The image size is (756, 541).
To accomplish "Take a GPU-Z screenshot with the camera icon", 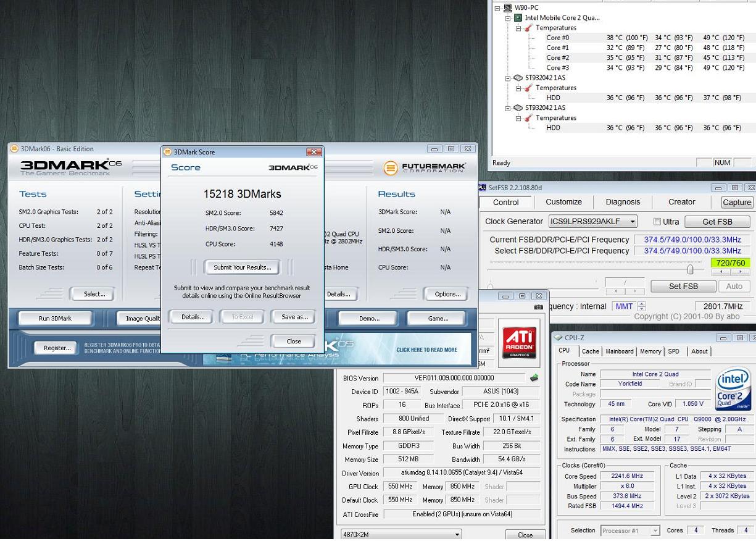I will coord(539,306).
